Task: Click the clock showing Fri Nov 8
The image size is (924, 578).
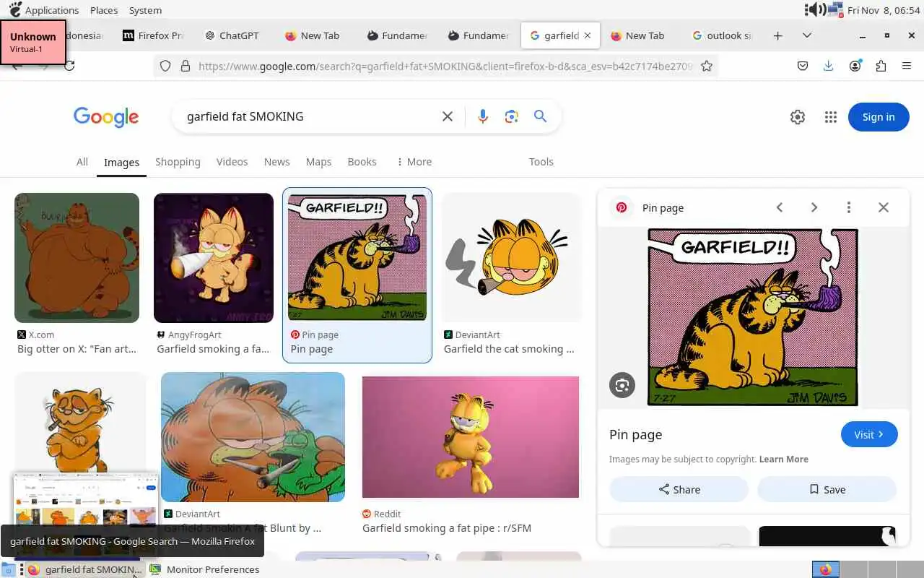Action: (x=884, y=10)
